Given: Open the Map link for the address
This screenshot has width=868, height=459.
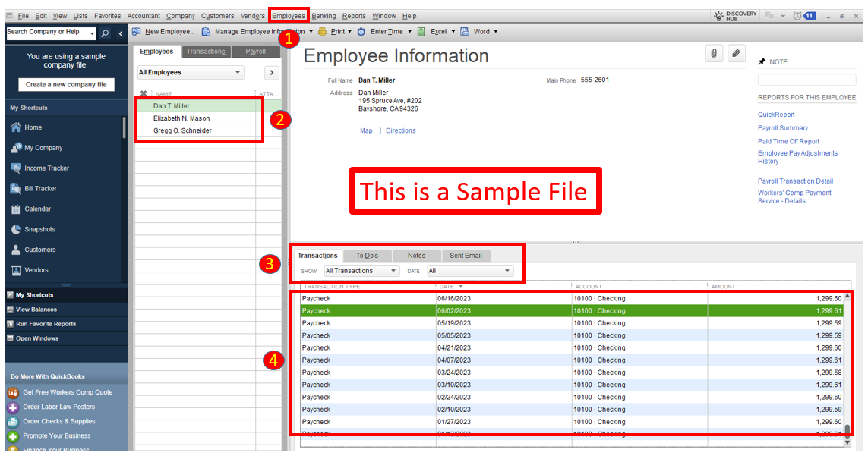Looking at the screenshot, I should click(366, 131).
